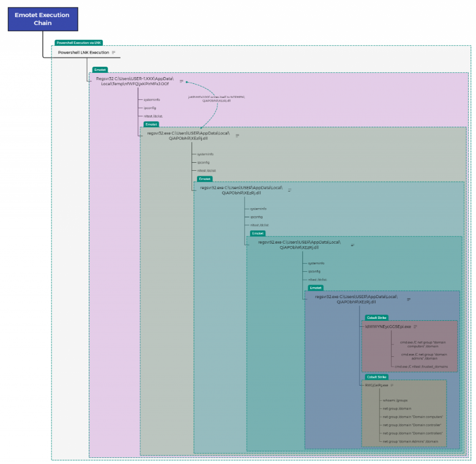476x464 pixels.
Task: Select the plain 'net group /domain' node
Action: (397, 409)
